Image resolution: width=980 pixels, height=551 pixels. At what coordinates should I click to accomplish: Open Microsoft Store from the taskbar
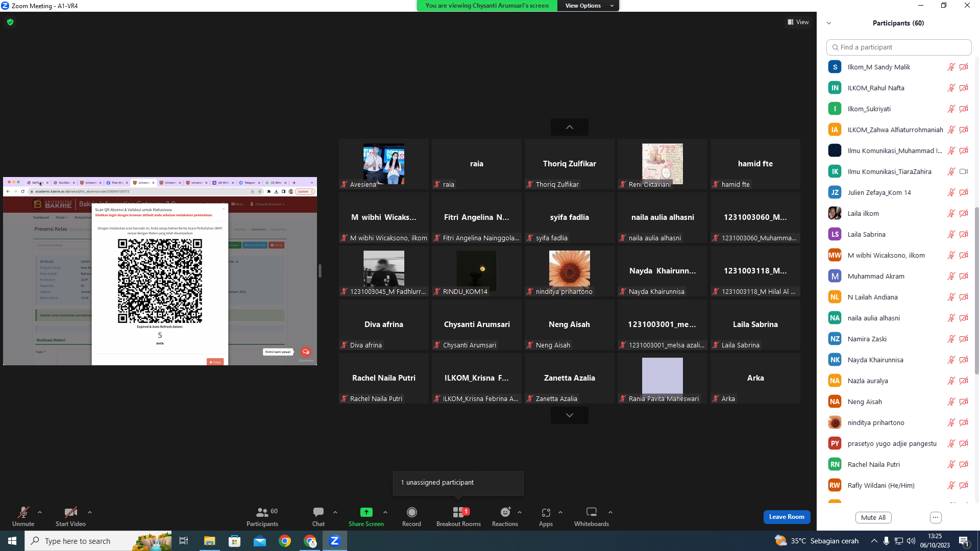(234, 541)
